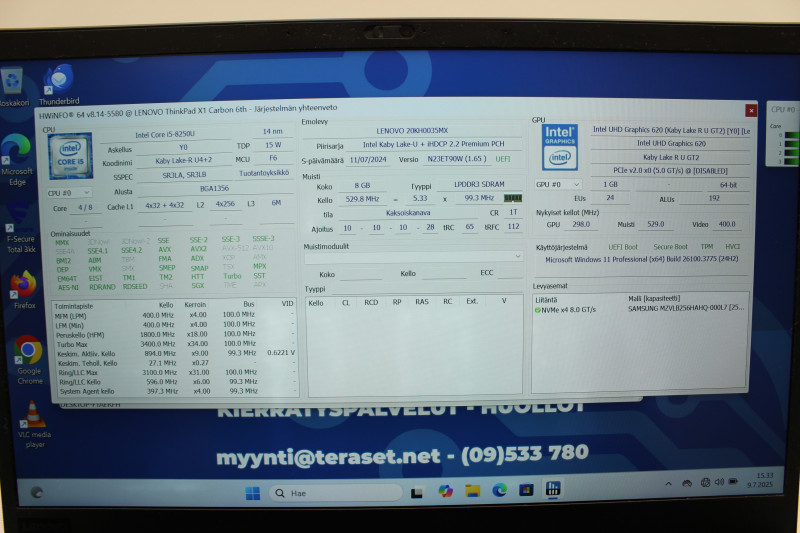
Task: Select the SAMSUNG MZVLB256HAHQ drive row
Action: 640,310
